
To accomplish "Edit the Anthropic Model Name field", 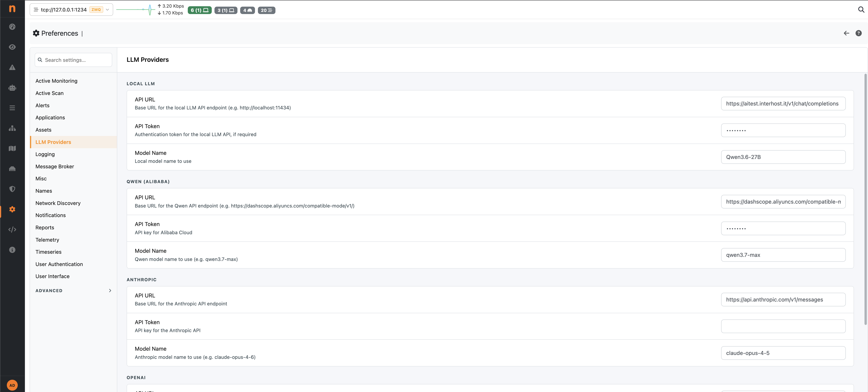I will (x=783, y=353).
